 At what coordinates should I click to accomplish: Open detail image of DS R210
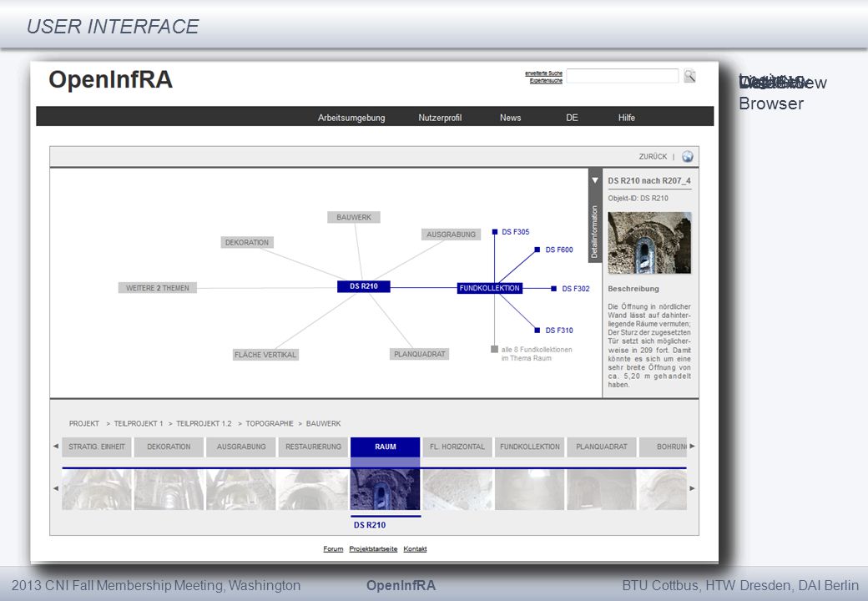(649, 243)
